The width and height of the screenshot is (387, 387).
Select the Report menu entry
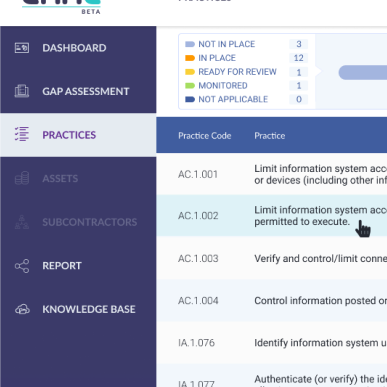tap(78, 266)
